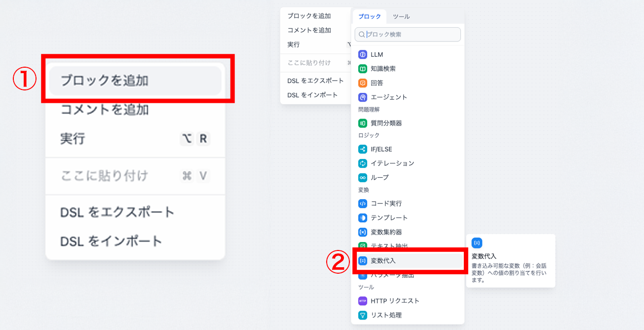
Task: Open the ブロック tab
Action: [370, 16]
